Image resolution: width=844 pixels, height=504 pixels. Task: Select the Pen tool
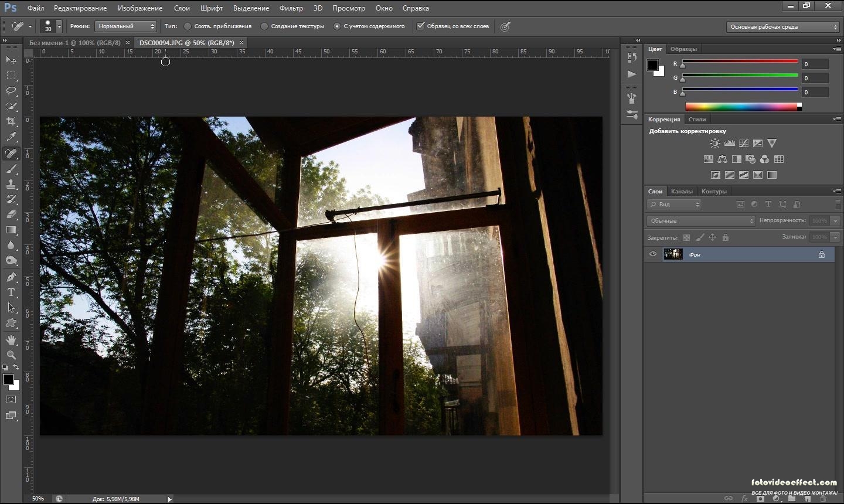click(x=11, y=277)
